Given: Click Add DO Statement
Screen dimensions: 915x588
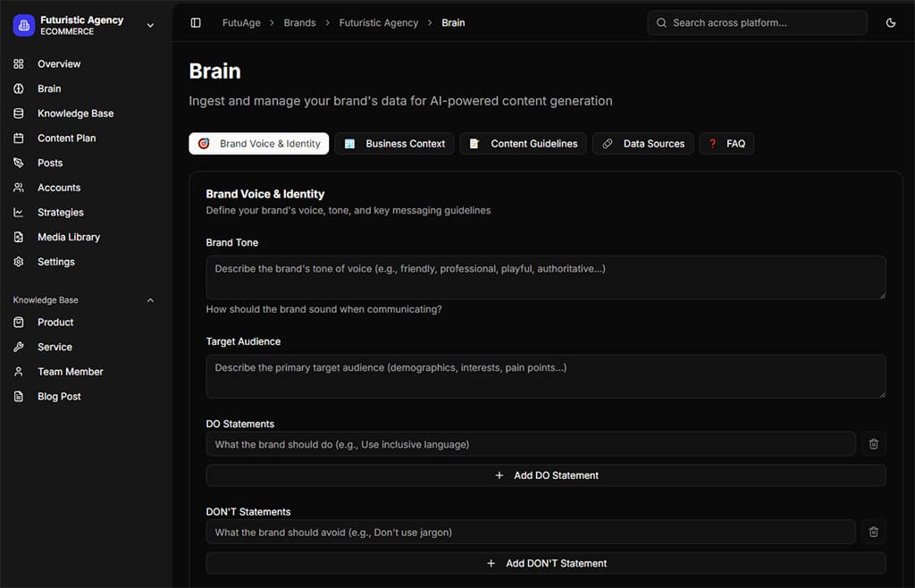Looking at the screenshot, I should 546,475.
